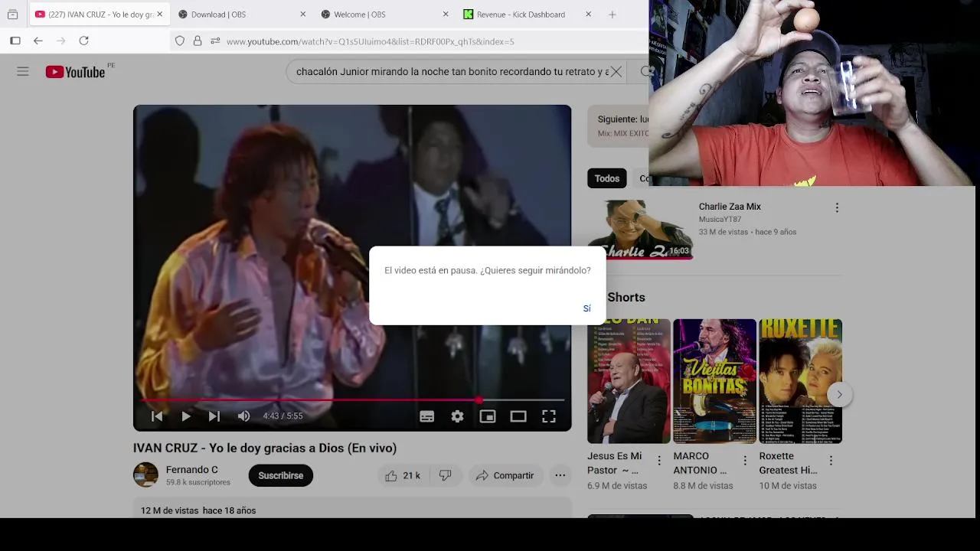Screen dimensions: 980x551
Task: Open the Fernando C channel name link
Action: click(192, 469)
